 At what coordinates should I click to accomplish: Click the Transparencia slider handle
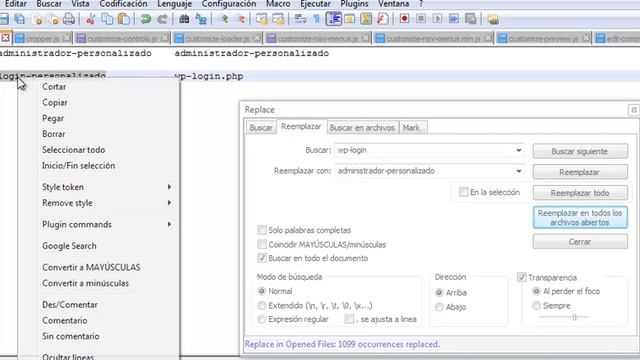click(574, 317)
